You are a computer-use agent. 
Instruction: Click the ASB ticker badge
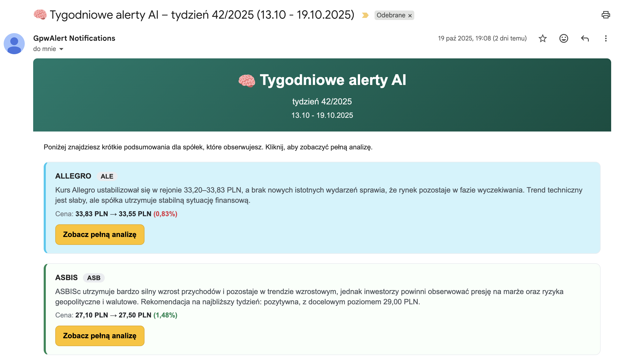[x=94, y=278]
